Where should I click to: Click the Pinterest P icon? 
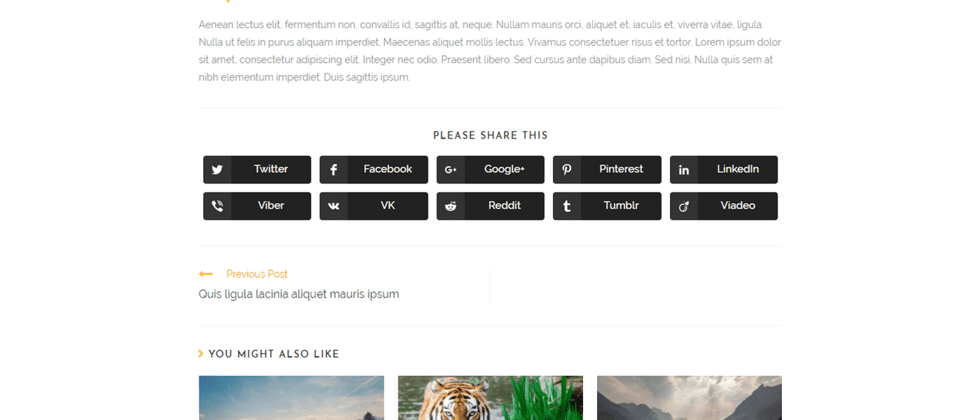[567, 169]
